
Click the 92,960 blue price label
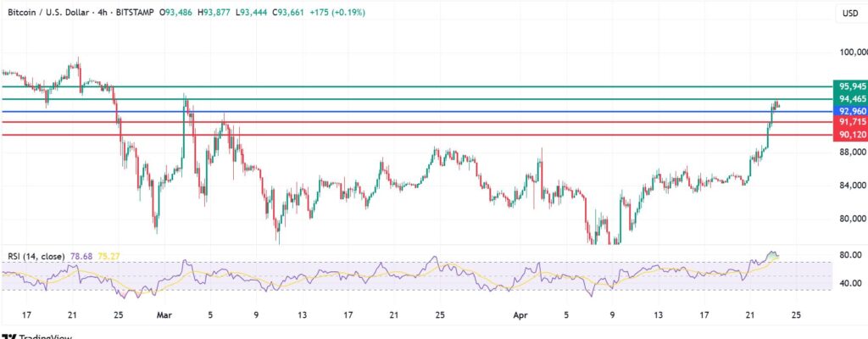tap(851, 111)
